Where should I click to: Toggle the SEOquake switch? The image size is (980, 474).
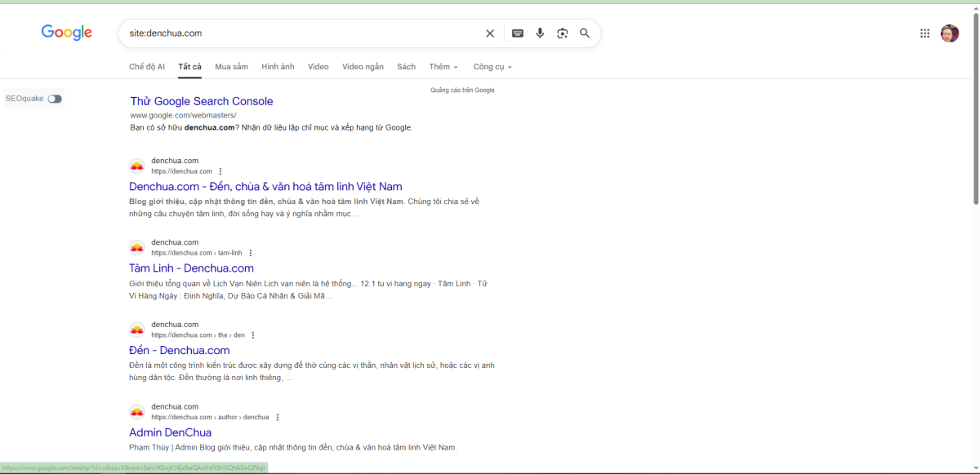(x=55, y=99)
